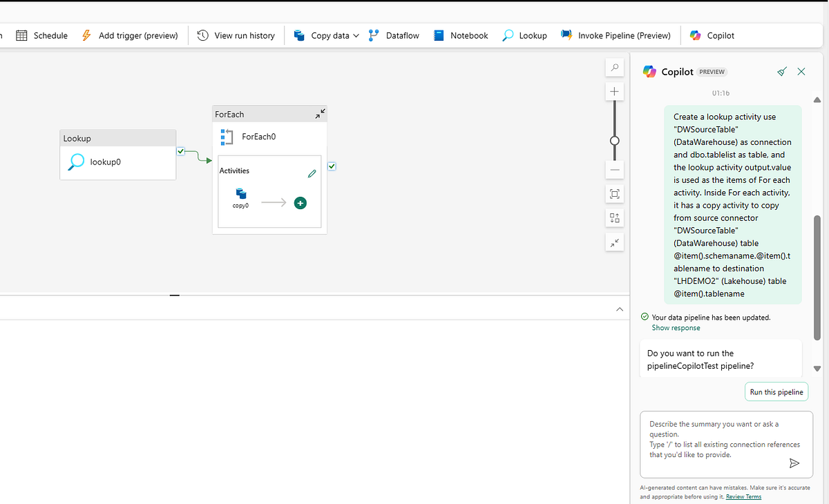Select Add trigger (preview) in toolbar
This screenshot has width=829, height=504.
tap(130, 35)
